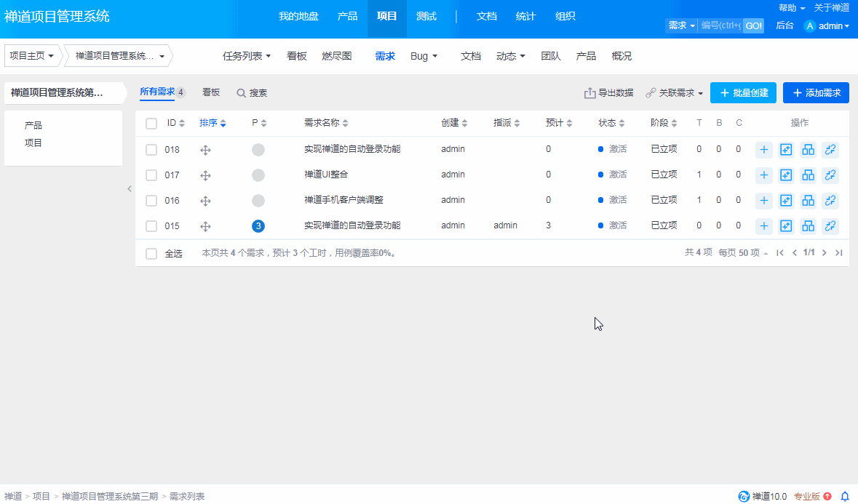Collapse the left sidebar with arrow

[x=130, y=188]
